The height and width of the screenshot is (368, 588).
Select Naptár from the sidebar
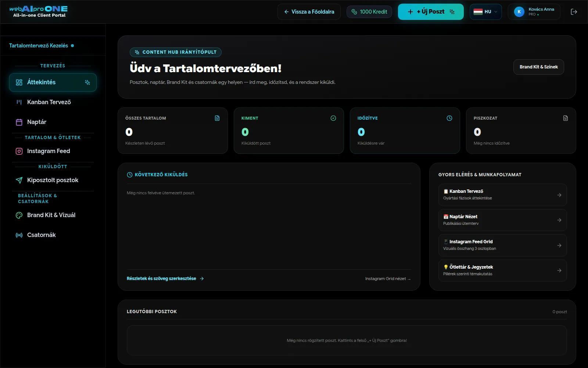click(53, 122)
